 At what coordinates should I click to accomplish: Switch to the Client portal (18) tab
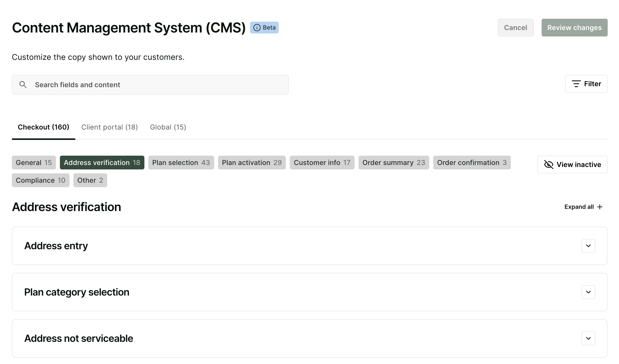point(109,127)
